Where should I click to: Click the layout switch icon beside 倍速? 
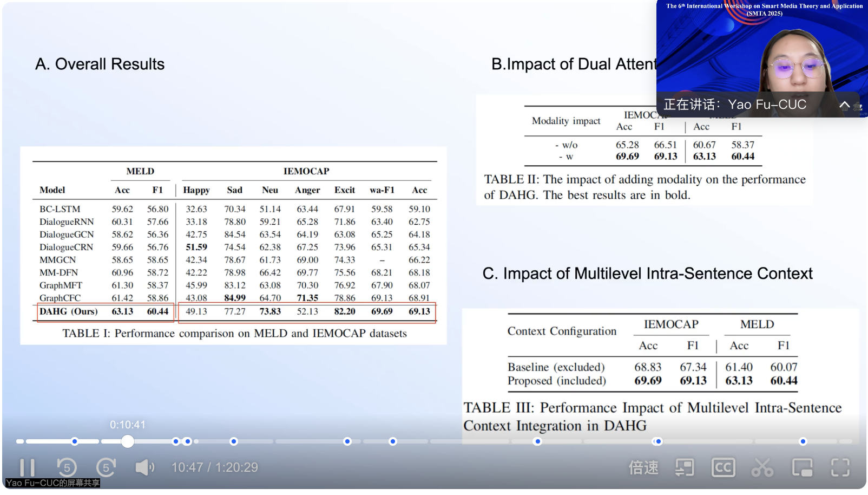[685, 467]
